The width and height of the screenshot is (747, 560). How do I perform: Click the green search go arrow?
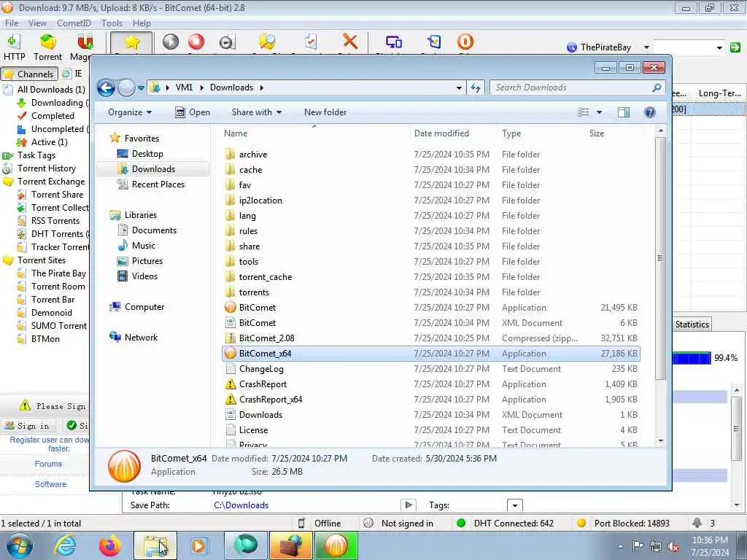[x=735, y=47]
